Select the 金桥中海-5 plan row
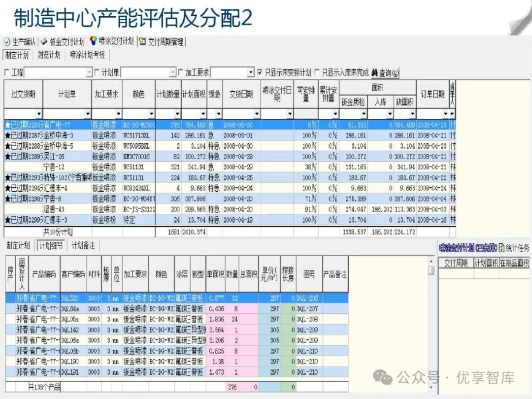Screen dimensions: 532x399 230,146
